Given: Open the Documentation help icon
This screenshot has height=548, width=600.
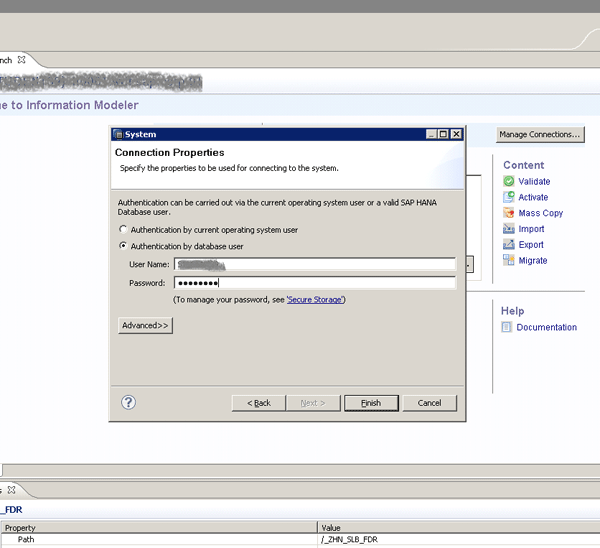Looking at the screenshot, I should [507, 327].
